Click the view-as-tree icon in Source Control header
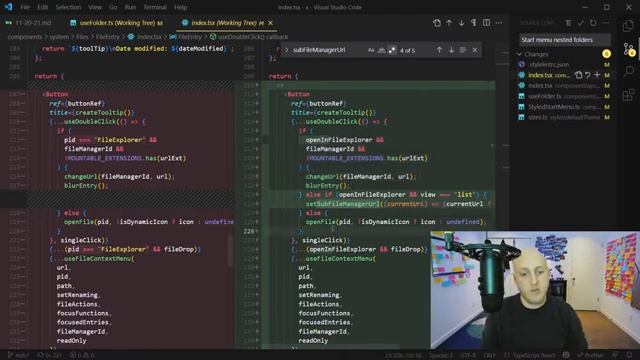The image size is (640, 360). point(568,23)
